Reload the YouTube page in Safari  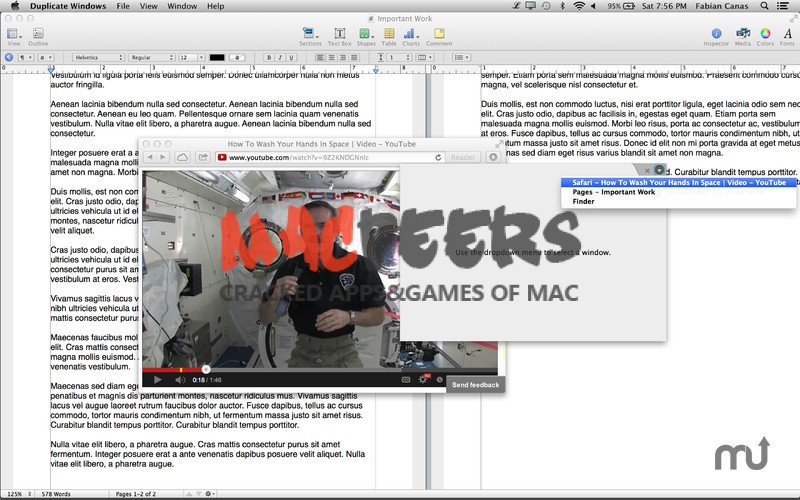(438, 158)
